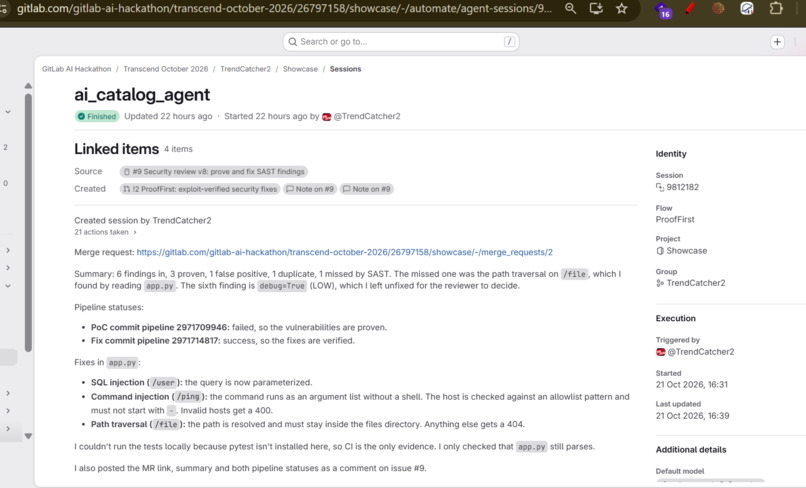Click the ProofFirst flow value
The height and width of the screenshot is (488, 806).
click(674, 220)
